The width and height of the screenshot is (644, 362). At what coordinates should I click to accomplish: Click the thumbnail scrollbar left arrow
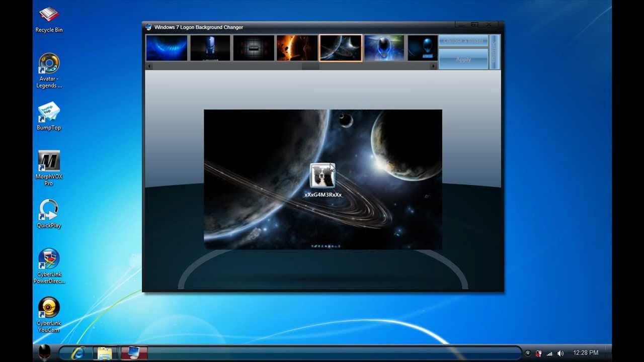149,66
